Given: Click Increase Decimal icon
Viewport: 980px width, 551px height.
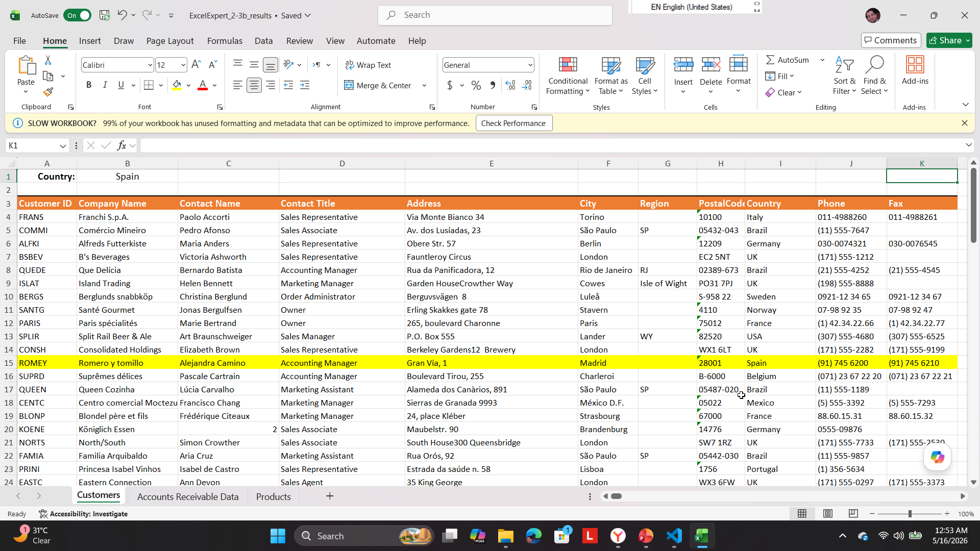Looking at the screenshot, I should point(510,85).
